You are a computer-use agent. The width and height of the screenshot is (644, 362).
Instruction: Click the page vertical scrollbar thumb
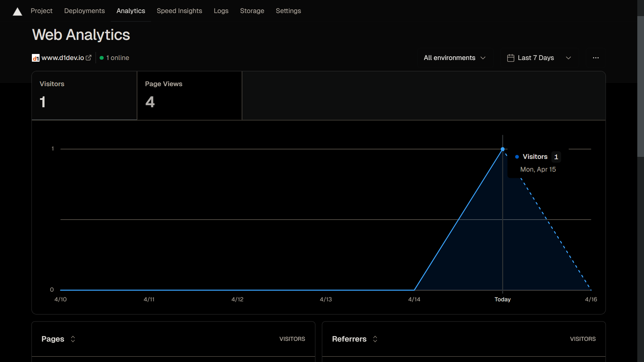tap(641, 86)
